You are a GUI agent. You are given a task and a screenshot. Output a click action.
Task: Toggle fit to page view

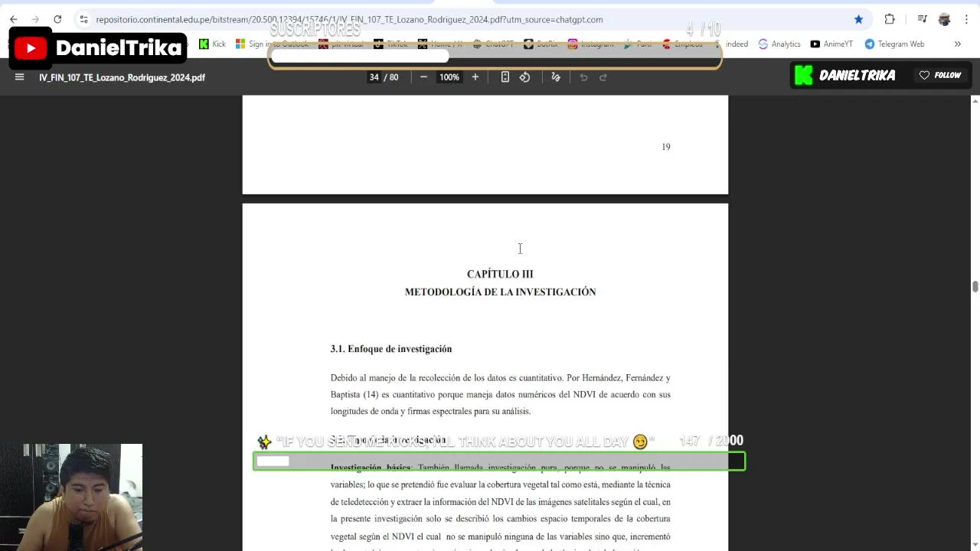[505, 77]
